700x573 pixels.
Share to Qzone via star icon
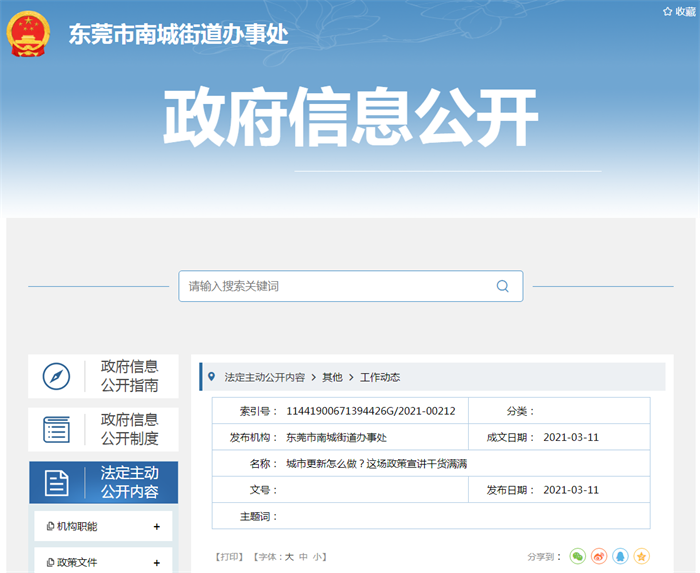(641, 556)
